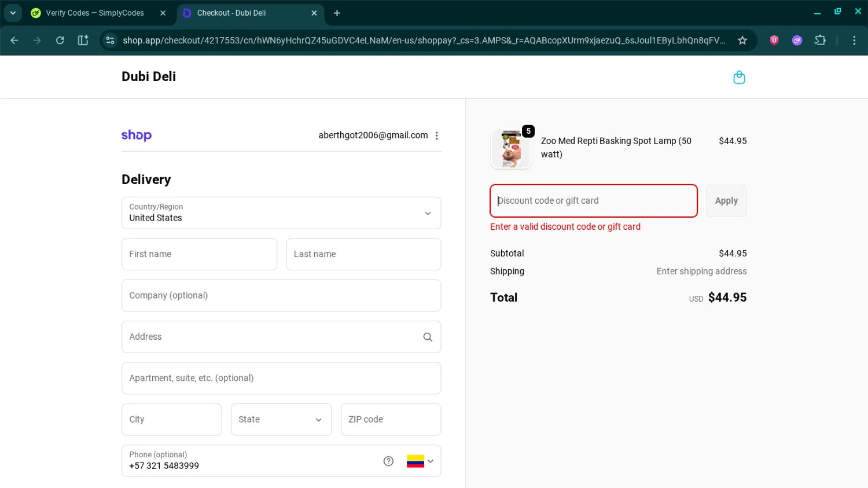
Task: Focus the City field
Action: coord(172,420)
